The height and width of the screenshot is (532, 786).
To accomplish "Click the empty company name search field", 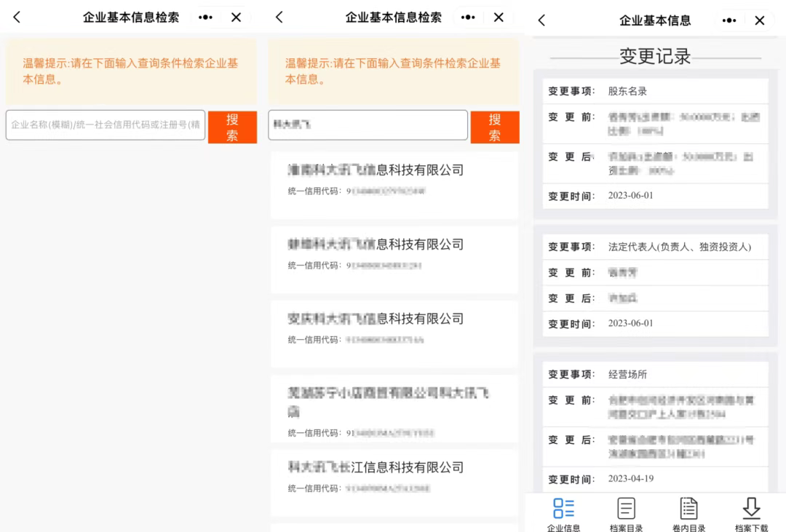I will click(106, 125).
